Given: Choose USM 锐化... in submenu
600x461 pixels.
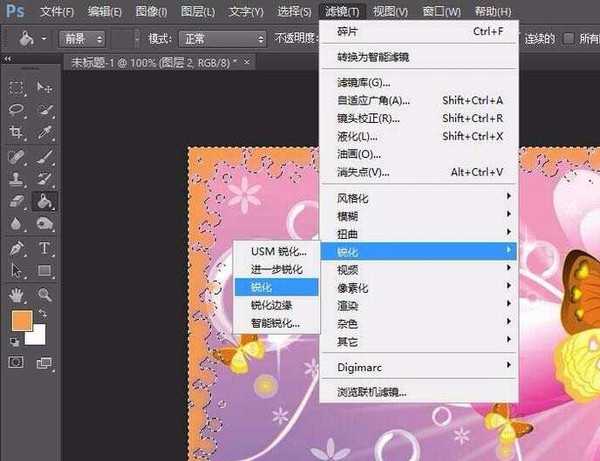Looking at the screenshot, I should point(277,251).
